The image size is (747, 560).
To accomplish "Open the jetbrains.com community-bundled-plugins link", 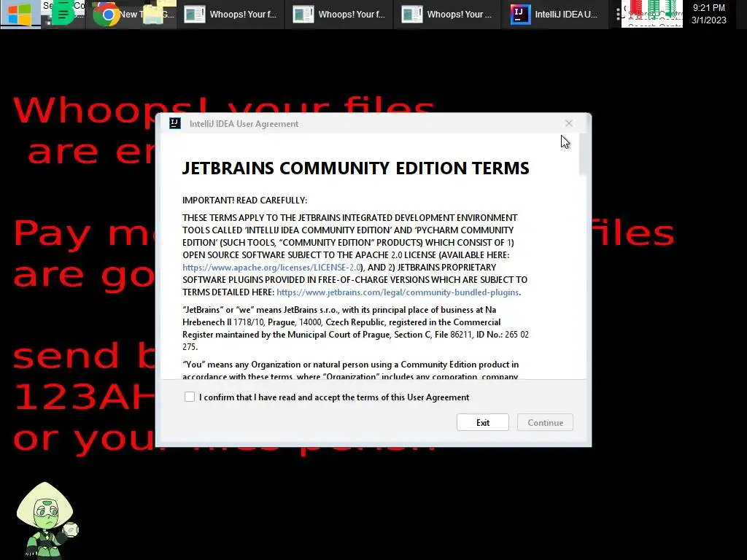I will 398,292.
